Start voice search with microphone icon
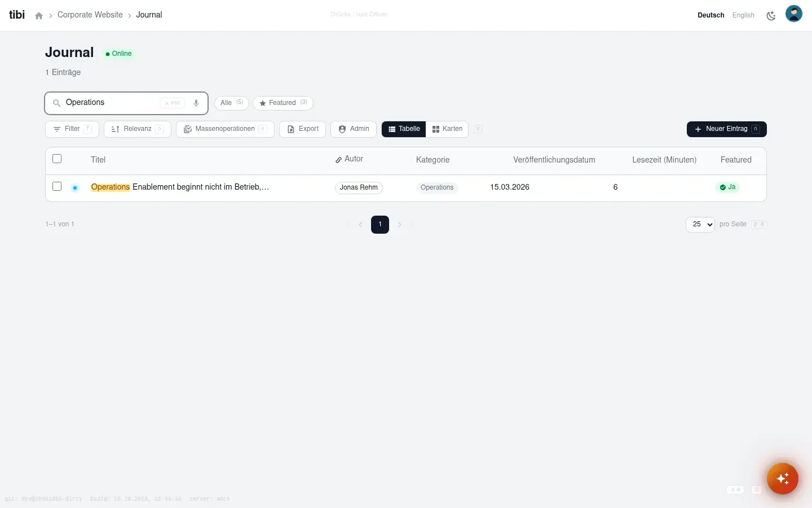Screen dimensions: 812x508 tap(196, 103)
